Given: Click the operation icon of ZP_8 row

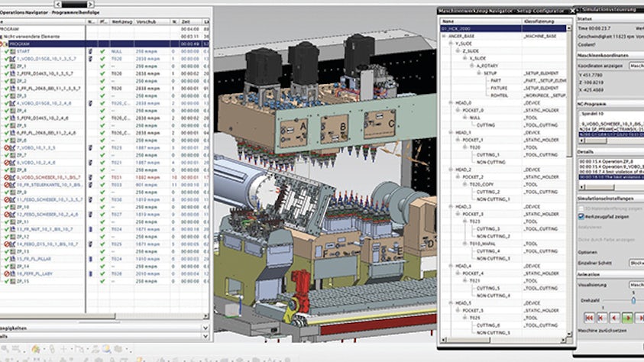Looking at the screenshot, I should 13,170.
